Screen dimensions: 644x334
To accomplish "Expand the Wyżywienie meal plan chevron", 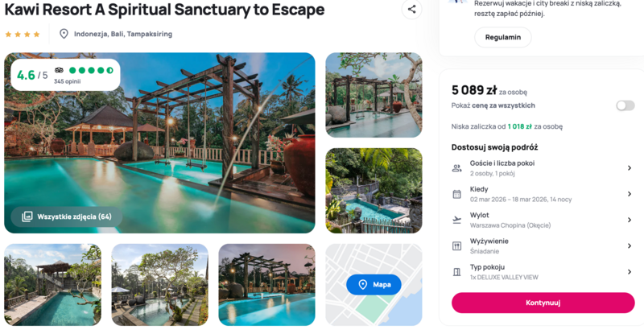I will coord(629,245).
